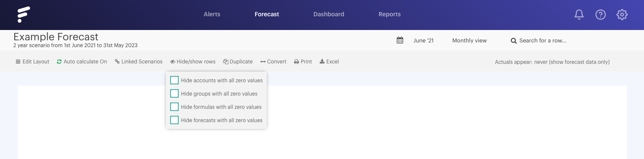Click Convert button label
This screenshot has width=644, height=159.
click(277, 62)
